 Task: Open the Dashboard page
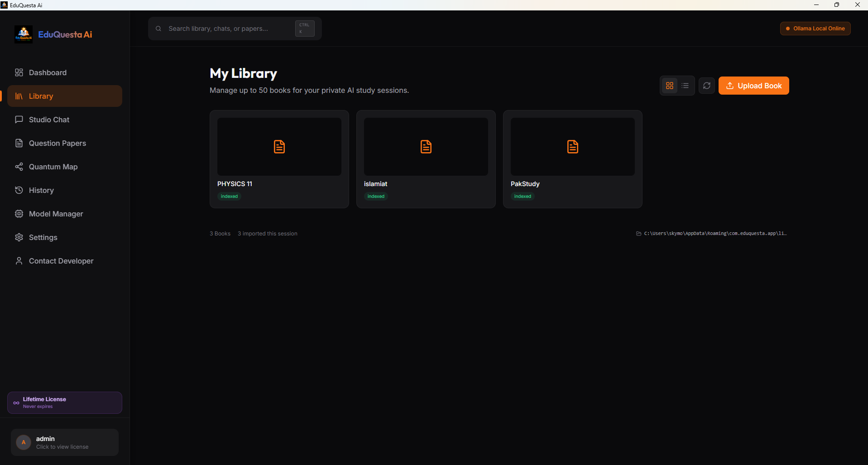click(48, 72)
